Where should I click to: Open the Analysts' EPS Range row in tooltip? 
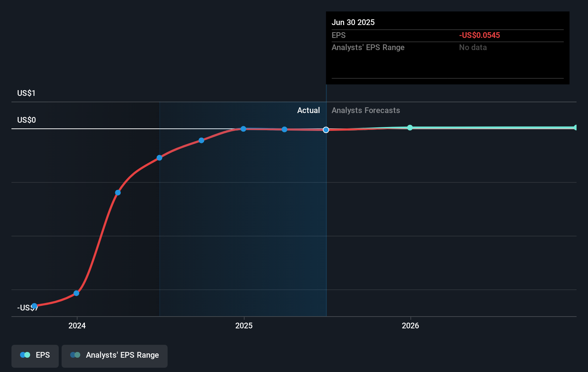368,47
